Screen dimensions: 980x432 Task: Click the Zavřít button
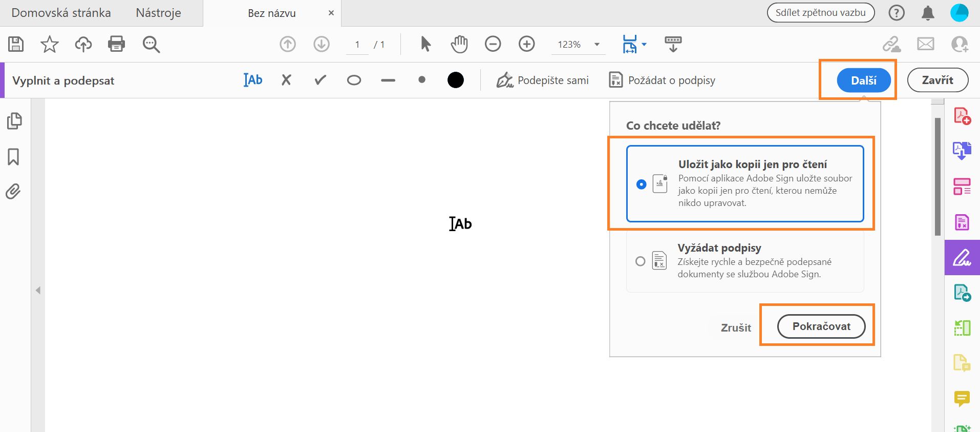tap(938, 80)
